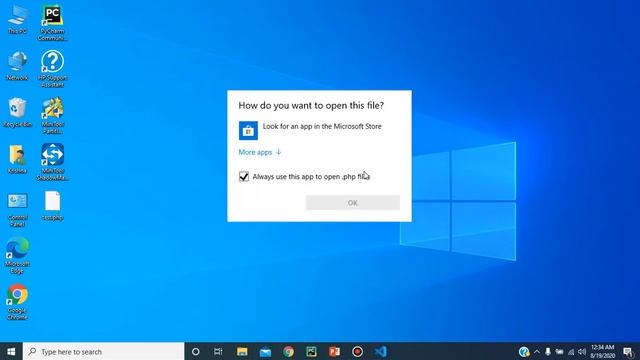Select the Recycle Bin icon
Screen dimensions: 640x360
(17, 112)
